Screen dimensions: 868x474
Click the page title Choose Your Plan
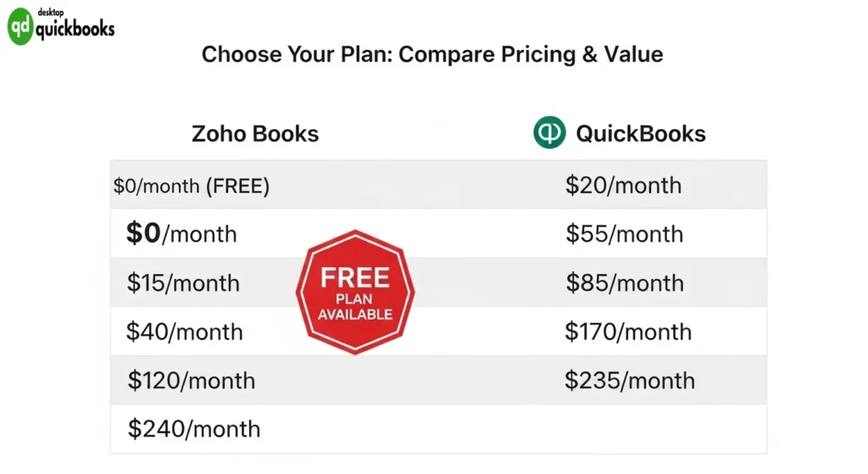click(x=432, y=55)
